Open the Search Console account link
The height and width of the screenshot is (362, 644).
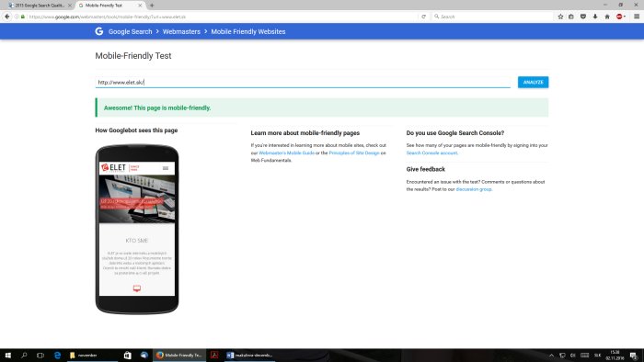click(x=431, y=153)
